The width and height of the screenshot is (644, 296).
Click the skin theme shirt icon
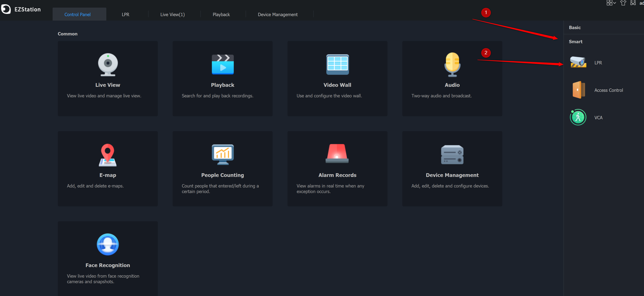pos(623,3)
